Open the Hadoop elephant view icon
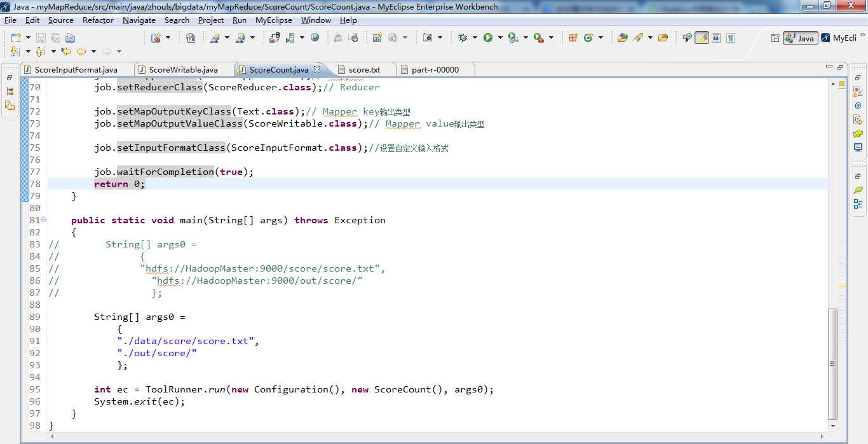 pyautogui.click(x=858, y=134)
